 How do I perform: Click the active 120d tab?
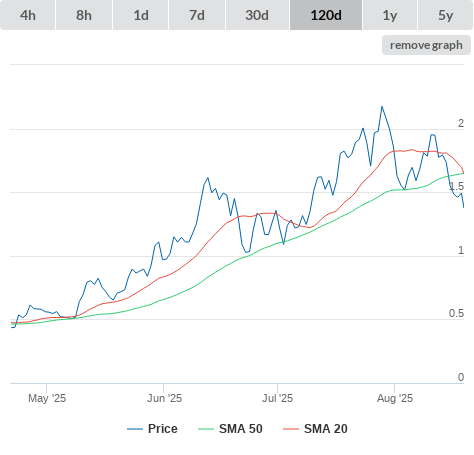pos(326,15)
